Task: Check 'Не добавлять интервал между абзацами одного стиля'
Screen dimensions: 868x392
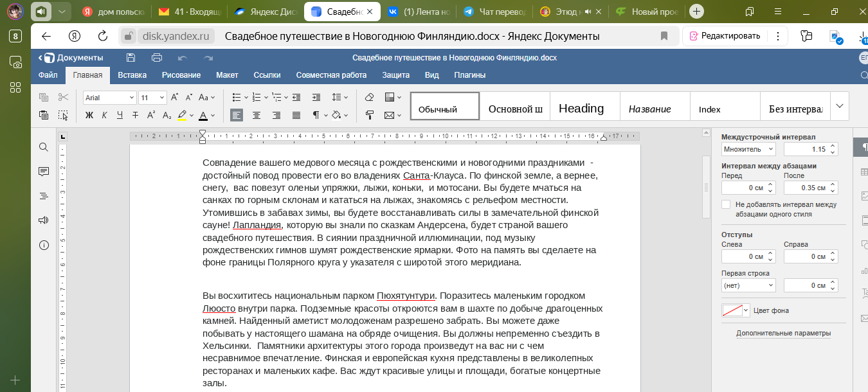Action: tap(726, 204)
